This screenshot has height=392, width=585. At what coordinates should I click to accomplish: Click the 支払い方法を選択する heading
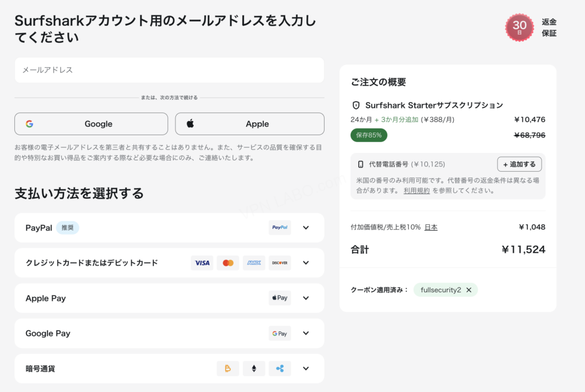tap(79, 193)
